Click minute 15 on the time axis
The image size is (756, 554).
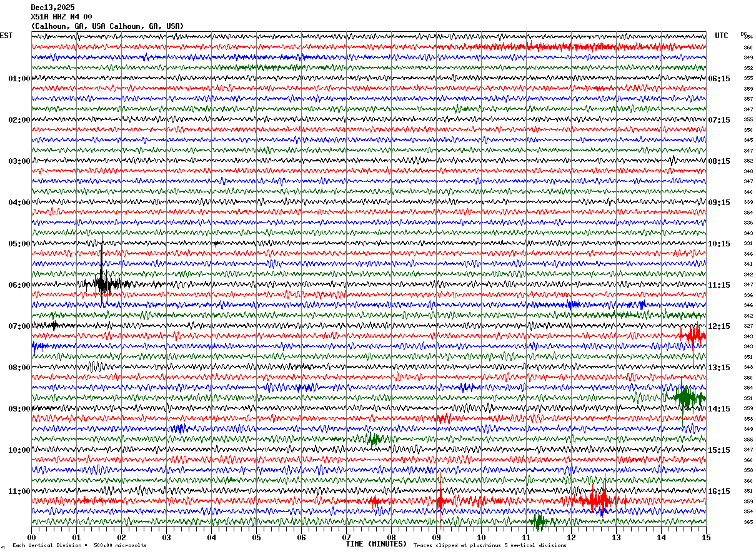(706, 537)
